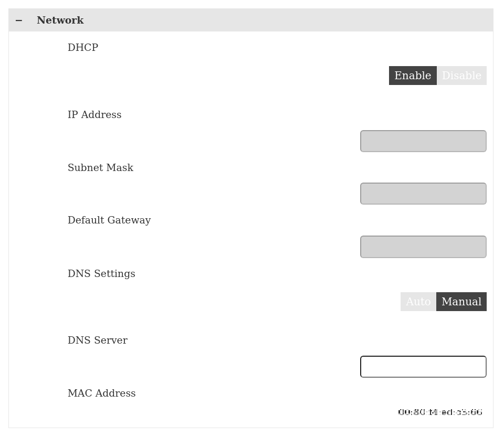
Task: Click the DNS Settings label
Action: (x=101, y=274)
